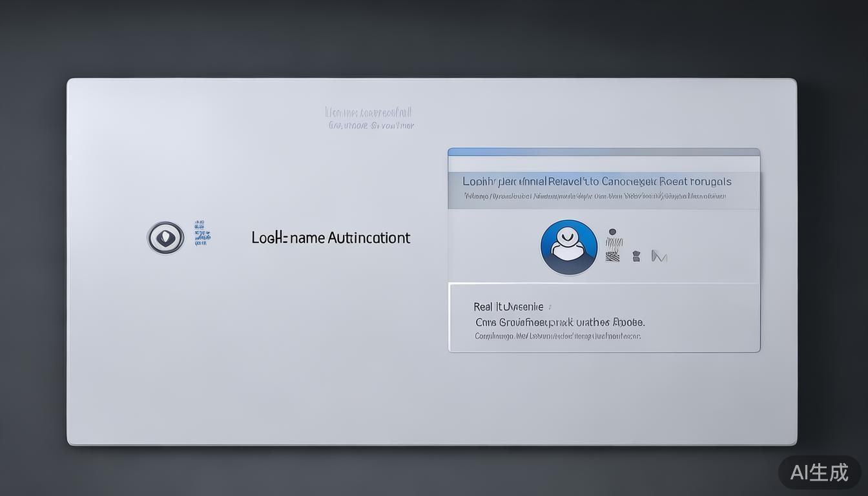Click the dialog's blue title bar

[603, 152]
